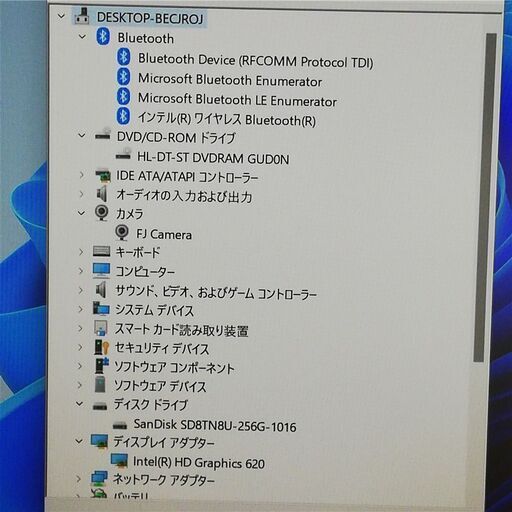Expand the ソフトウェア デバイス category
The height and width of the screenshot is (512, 512).
point(79,385)
